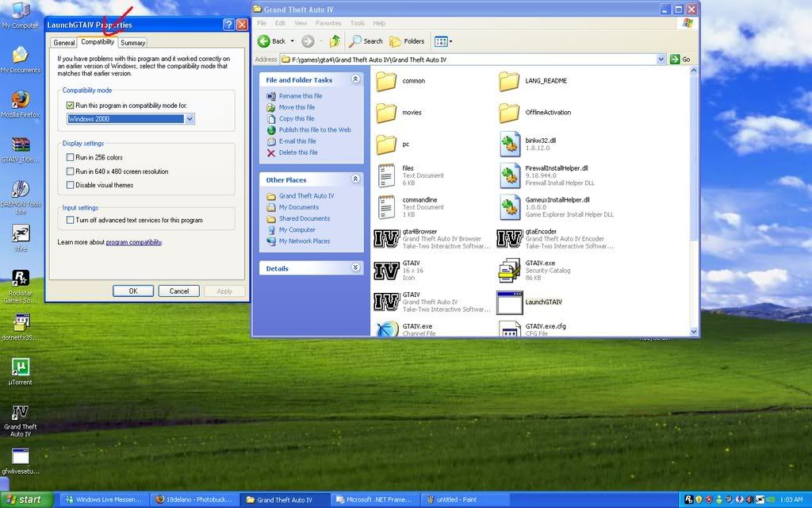This screenshot has height=508, width=812.
Task: Open Mozilla Firefox desktop icon
Action: pos(20,98)
